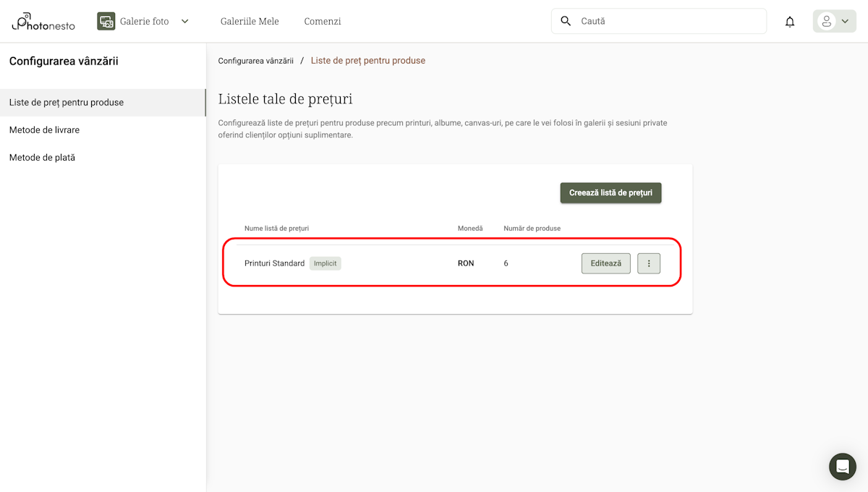Open the account dropdown chevron
The height and width of the screenshot is (492, 868).
click(844, 21)
